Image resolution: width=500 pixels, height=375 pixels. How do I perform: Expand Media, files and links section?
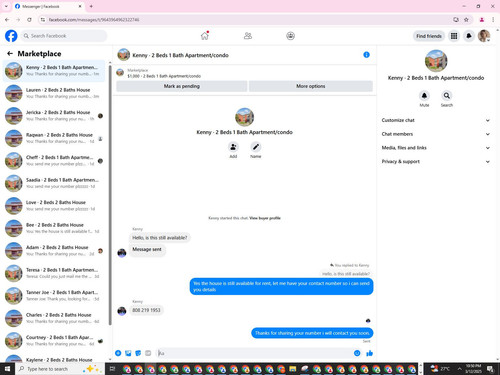tap(436, 148)
